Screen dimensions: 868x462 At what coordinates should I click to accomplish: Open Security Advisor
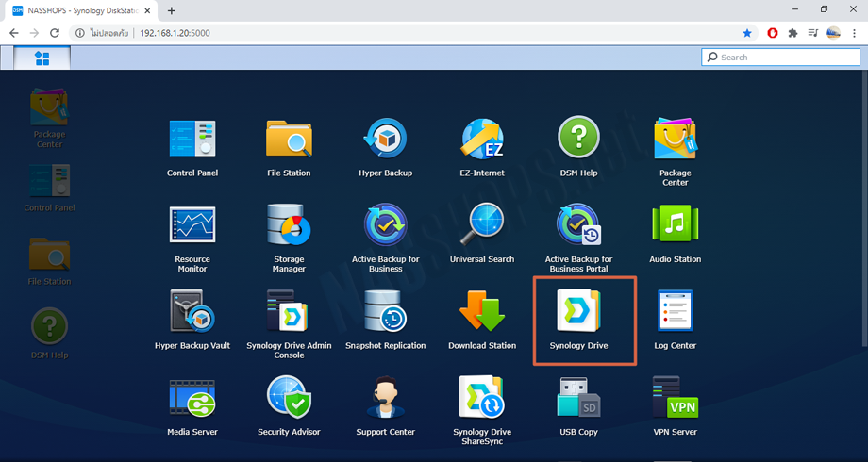[289, 406]
